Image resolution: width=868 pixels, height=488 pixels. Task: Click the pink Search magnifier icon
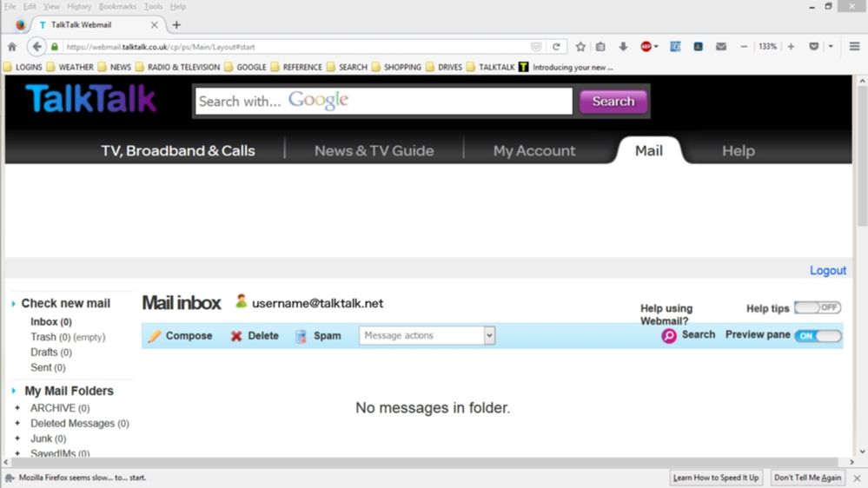pyautogui.click(x=668, y=336)
